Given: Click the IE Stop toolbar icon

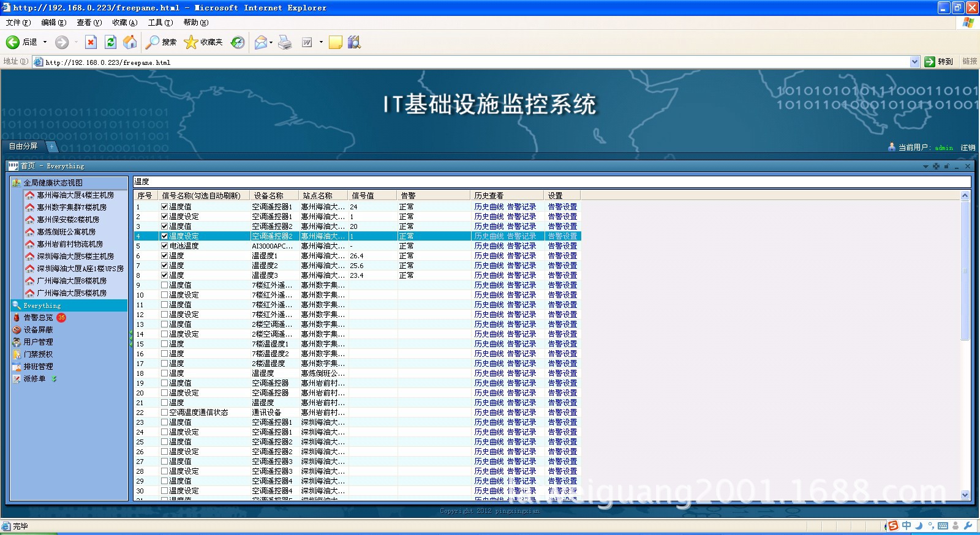Looking at the screenshot, I should (x=91, y=42).
